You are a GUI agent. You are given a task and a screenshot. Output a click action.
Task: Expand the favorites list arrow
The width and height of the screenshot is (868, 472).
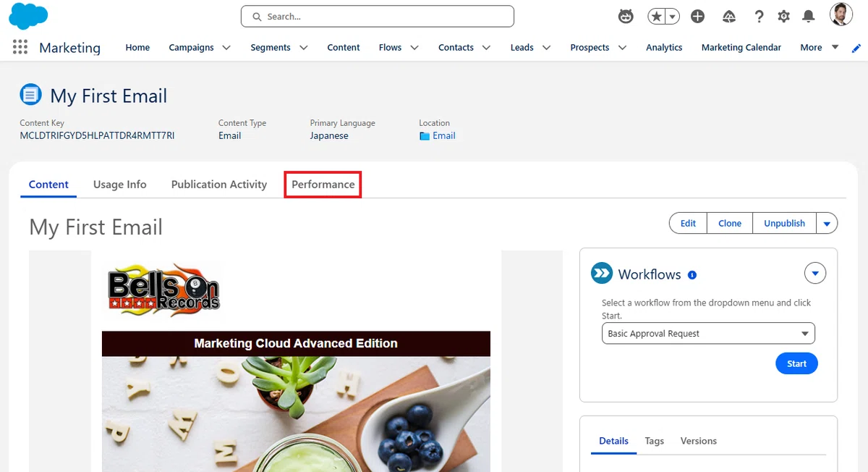(x=673, y=16)
